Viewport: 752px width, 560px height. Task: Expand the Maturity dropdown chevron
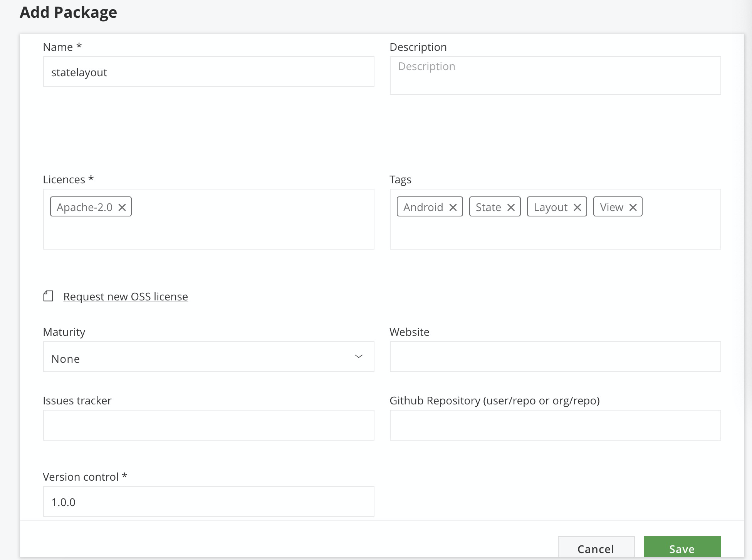(x=358, y=356)
